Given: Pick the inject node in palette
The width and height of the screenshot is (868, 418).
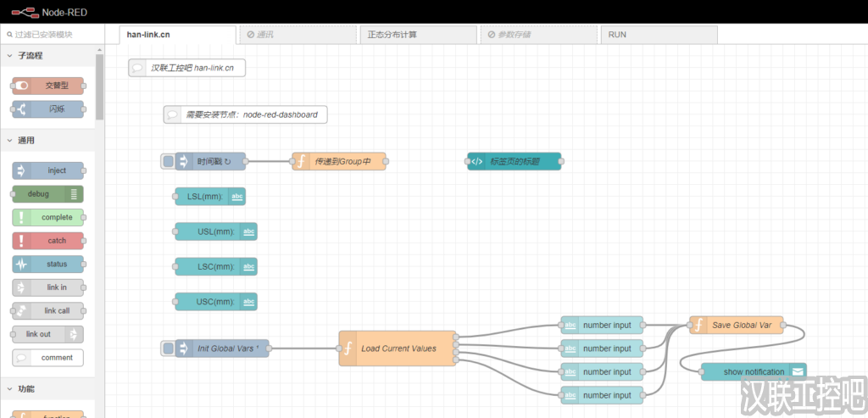Looking at the screenshot, I should coord(47,170).
